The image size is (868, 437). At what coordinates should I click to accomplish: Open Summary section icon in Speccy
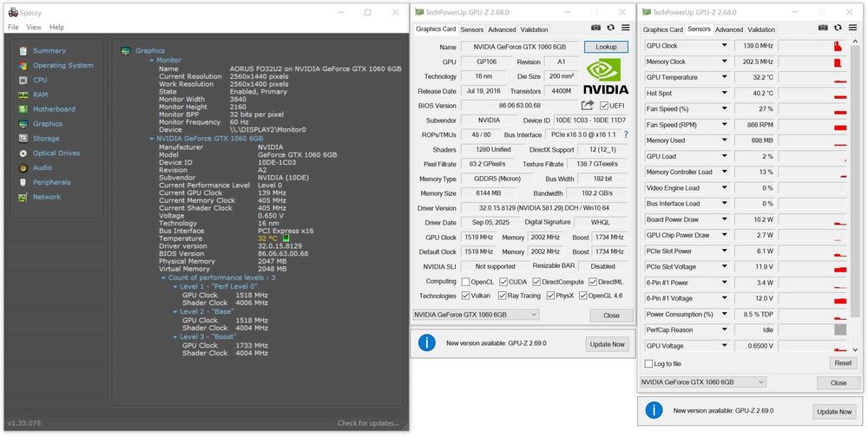[x=23, y=51]
